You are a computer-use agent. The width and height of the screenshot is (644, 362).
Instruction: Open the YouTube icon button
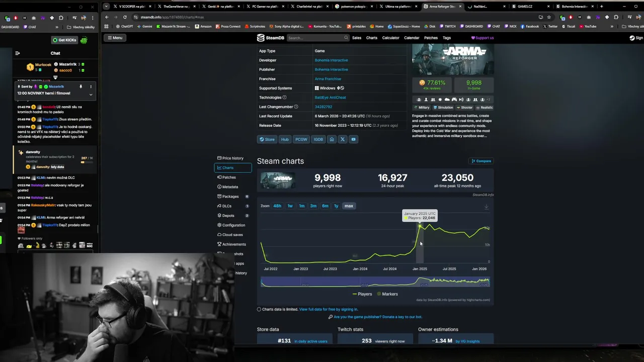pyautogui.click(x=353, y=139)
